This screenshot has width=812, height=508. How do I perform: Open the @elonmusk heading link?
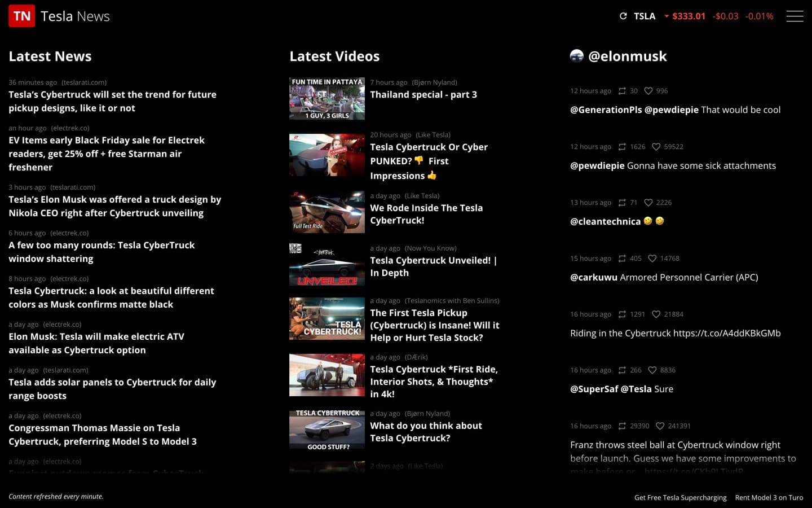pyautogui.click(x=627, y=56)
